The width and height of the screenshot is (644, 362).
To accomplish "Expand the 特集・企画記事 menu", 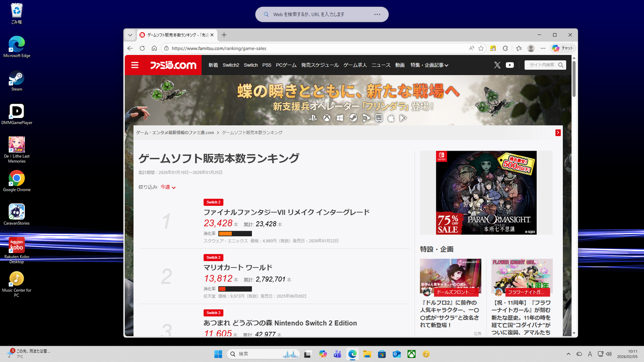I will point(429,65).
